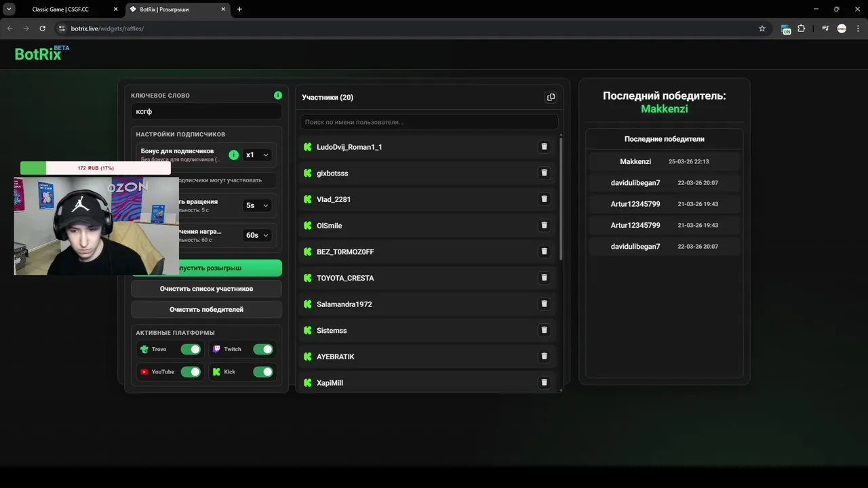Open the Chrome three-dot menu

[x=858, y=28]
